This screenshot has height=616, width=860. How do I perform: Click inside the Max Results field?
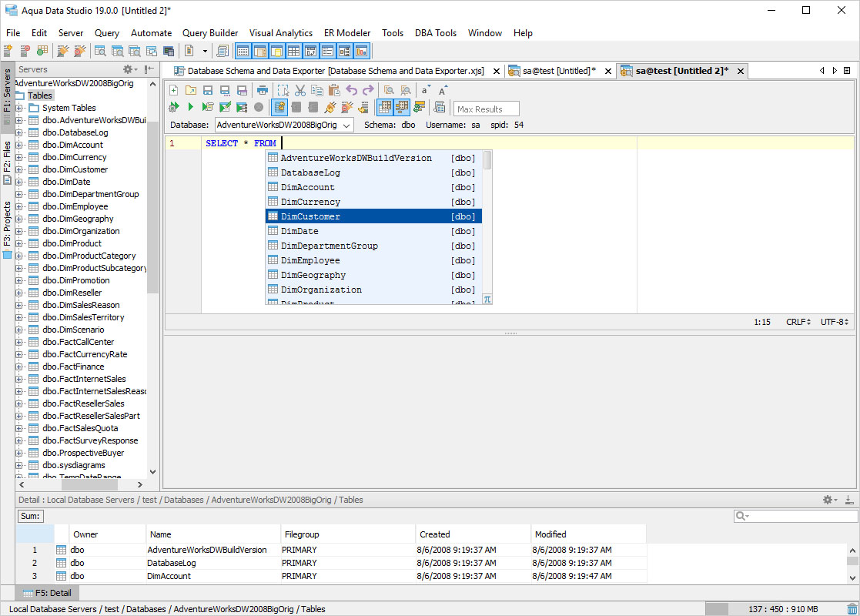click(x=486, y=108)
